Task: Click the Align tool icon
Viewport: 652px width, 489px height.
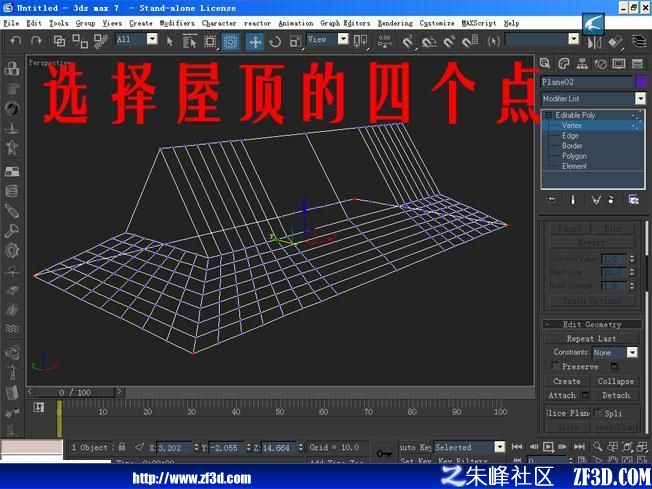Action: 615,42
